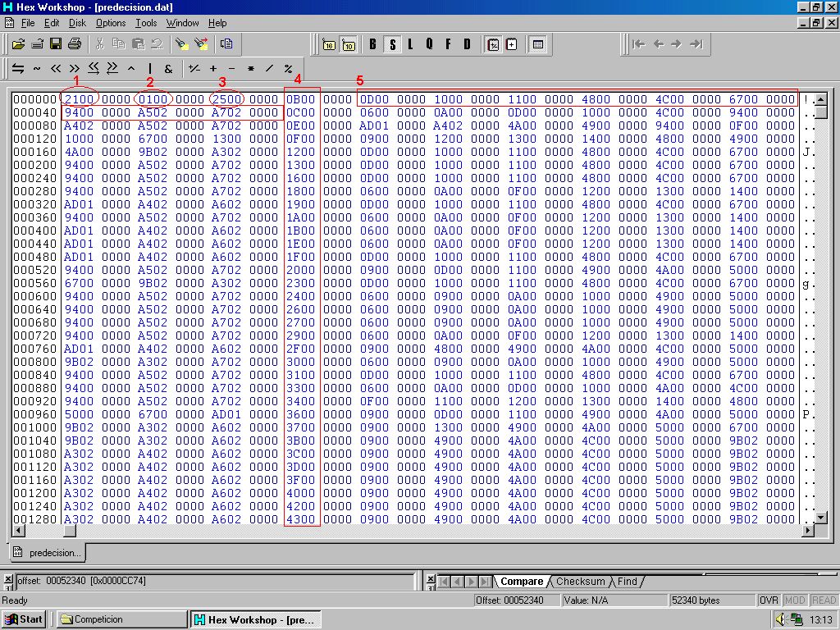Click the Find flashlight icon
Screen dimensions: 840x630
tap(181, 43)
